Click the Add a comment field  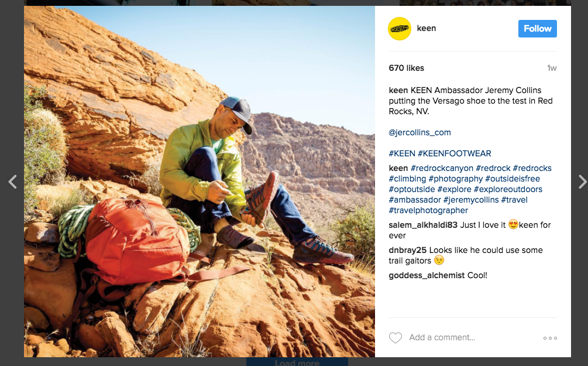pos(442,337)
